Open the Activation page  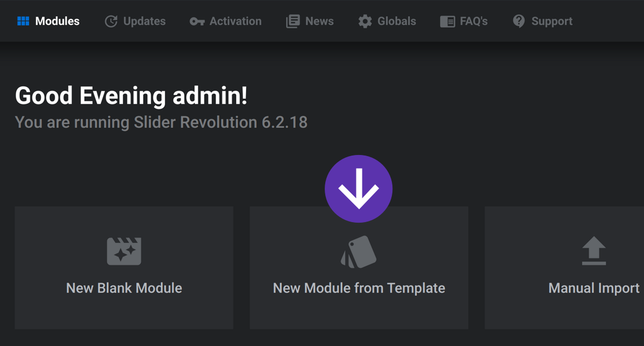pos(225,21)
